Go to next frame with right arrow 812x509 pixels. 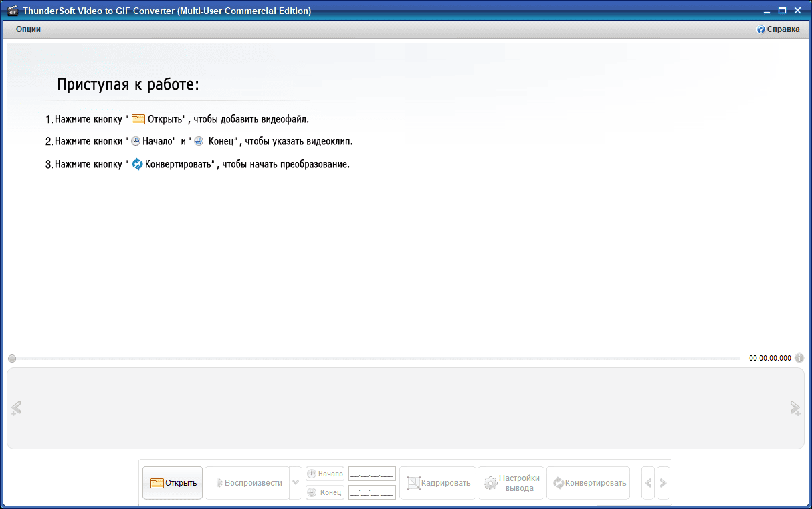663,483
